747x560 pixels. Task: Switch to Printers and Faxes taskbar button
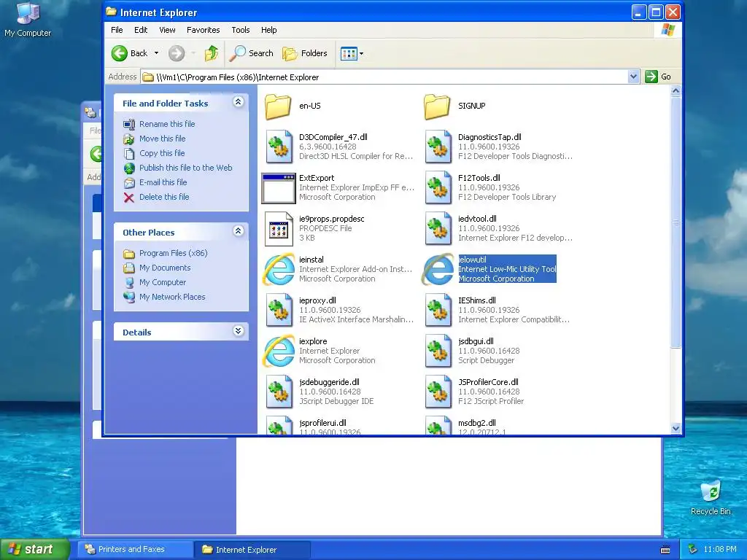[x=136, y=550]
